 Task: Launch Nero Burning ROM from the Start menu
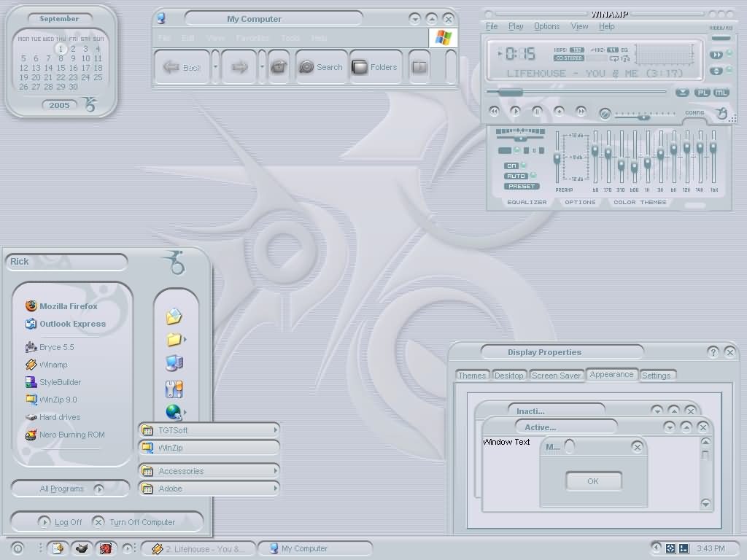pos(65,435)
